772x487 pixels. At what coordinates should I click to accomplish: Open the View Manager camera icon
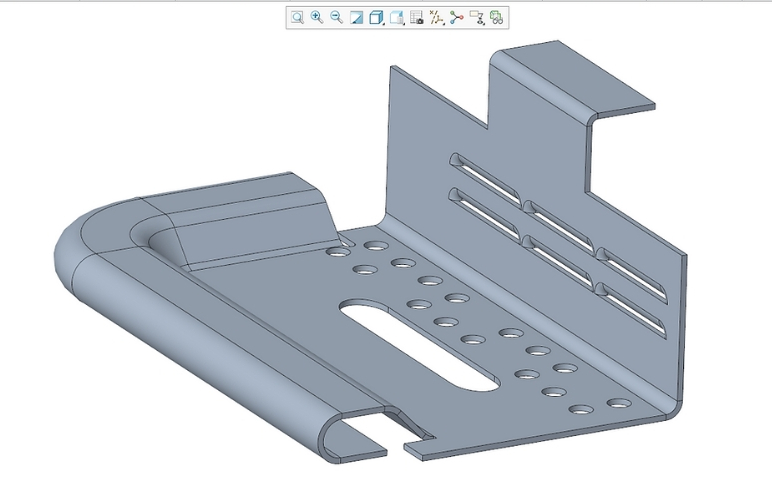417,18
